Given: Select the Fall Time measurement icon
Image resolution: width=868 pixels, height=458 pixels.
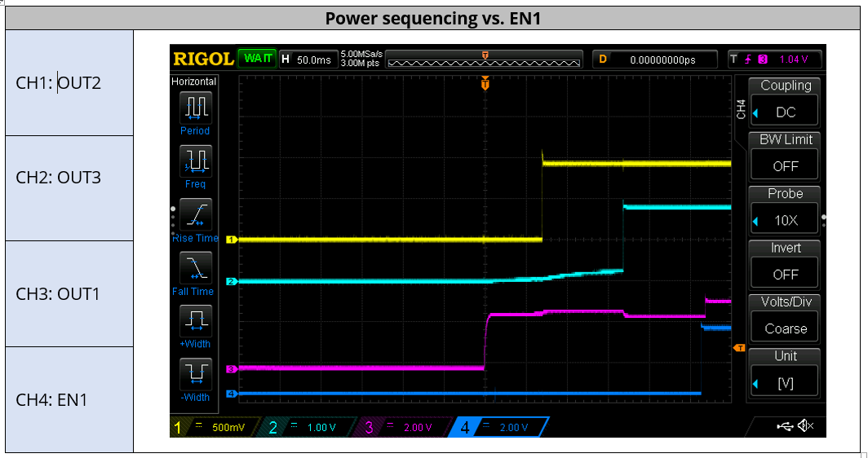Looking at the screenshot, I should (196, 268).
